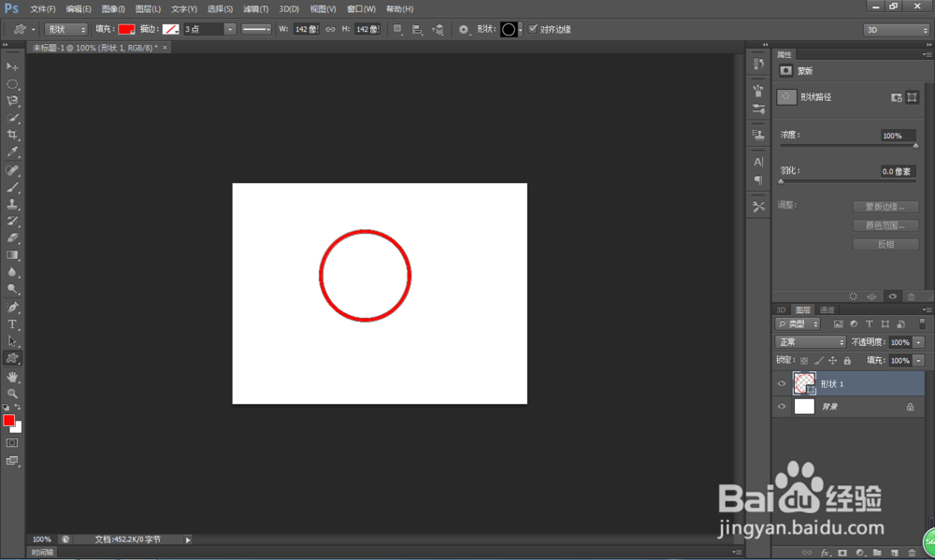Screen dimensions: 935x560
Task: Open stroke width 3点 dropdown
Action: coord(230,29)
